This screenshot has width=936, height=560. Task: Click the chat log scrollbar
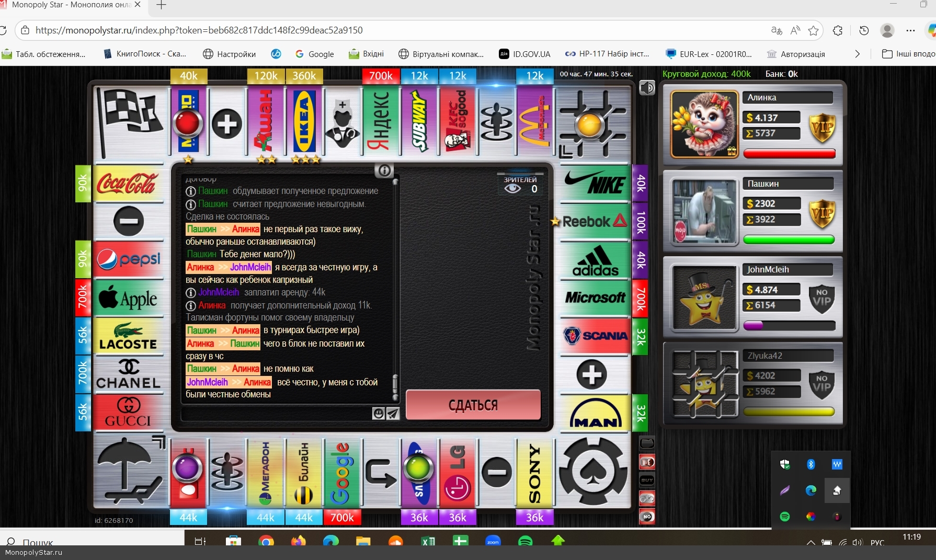(395, 289)
